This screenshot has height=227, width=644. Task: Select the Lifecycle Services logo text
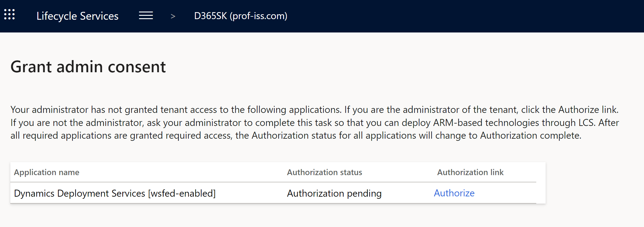click(77, 16)
